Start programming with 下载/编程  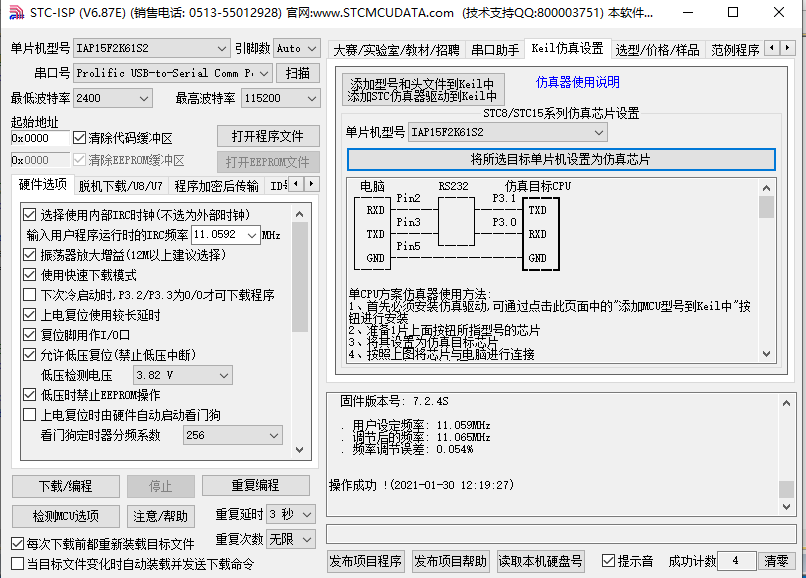pyautogui.click(x=64, y=487)
